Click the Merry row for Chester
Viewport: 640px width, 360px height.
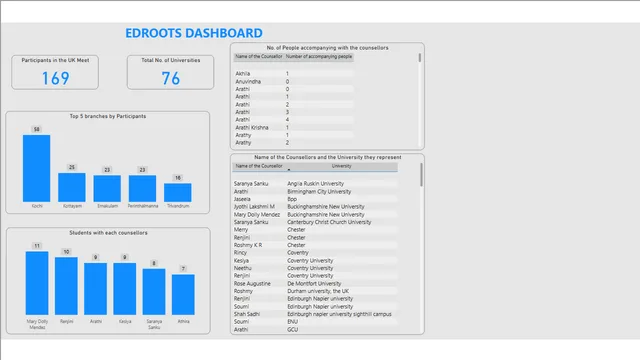[315, 230]
